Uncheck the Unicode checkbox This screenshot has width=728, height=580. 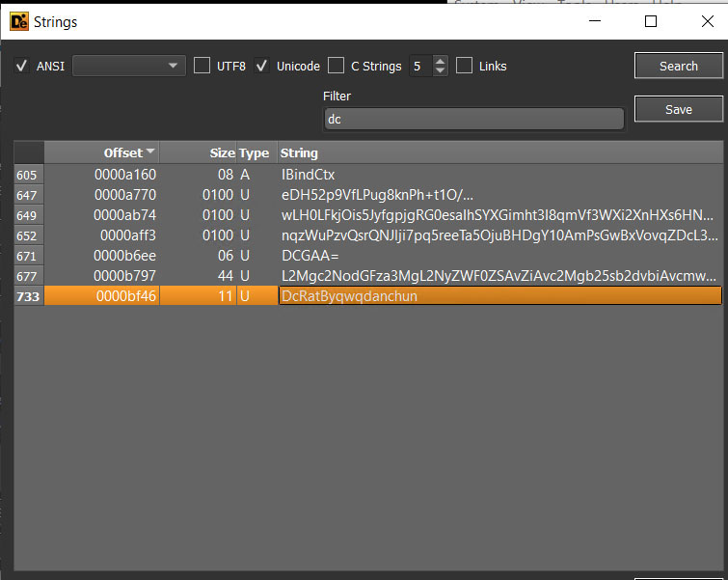click(261, 67)
